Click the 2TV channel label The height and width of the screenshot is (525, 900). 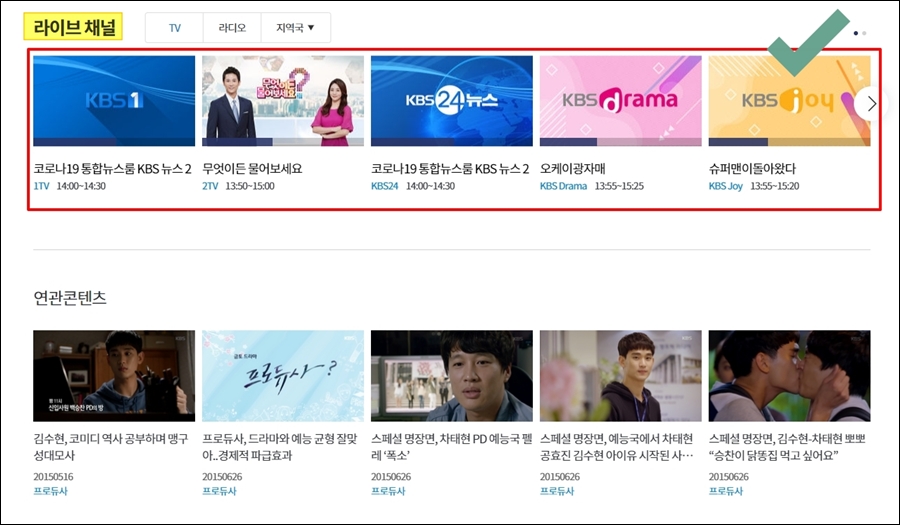pyautogui.click(x=210, y=186)
